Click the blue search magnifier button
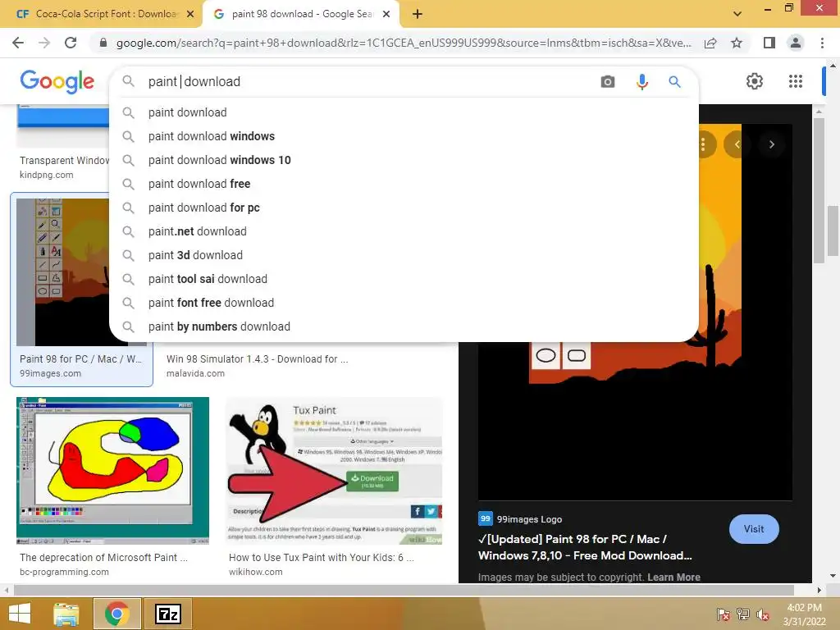The image size is (840, 630). pos(674,81)
